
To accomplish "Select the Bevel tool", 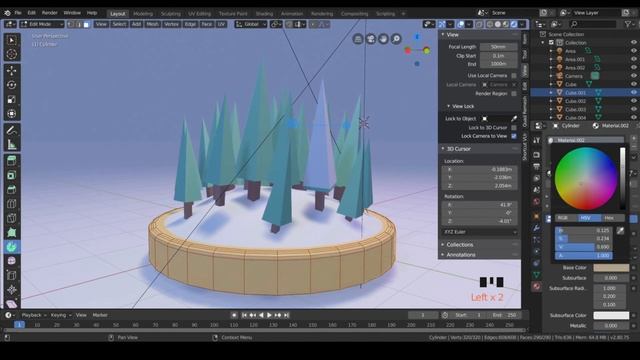I will 11,189.
